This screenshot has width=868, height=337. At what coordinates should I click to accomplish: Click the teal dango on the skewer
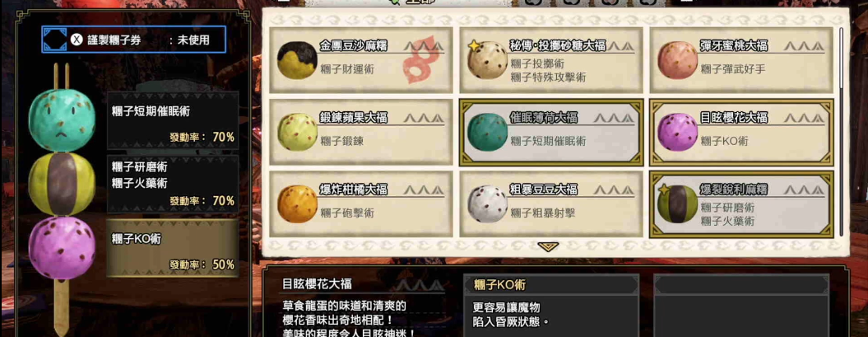click(x=62, y=120)
